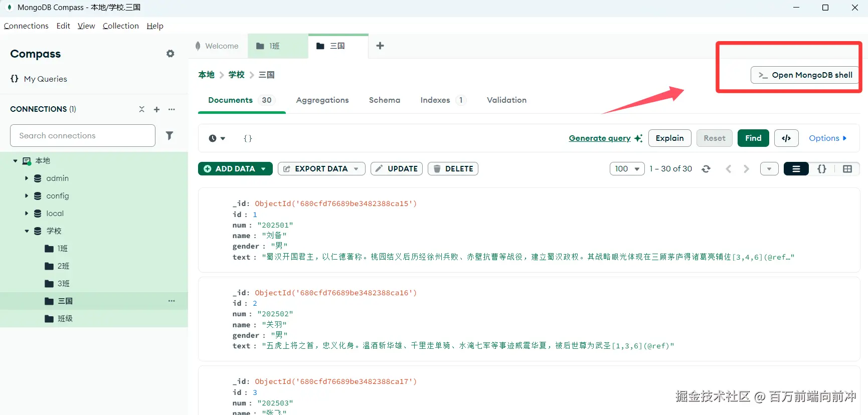Click the Explain button

pyautogui.click(x=669, y=138)
